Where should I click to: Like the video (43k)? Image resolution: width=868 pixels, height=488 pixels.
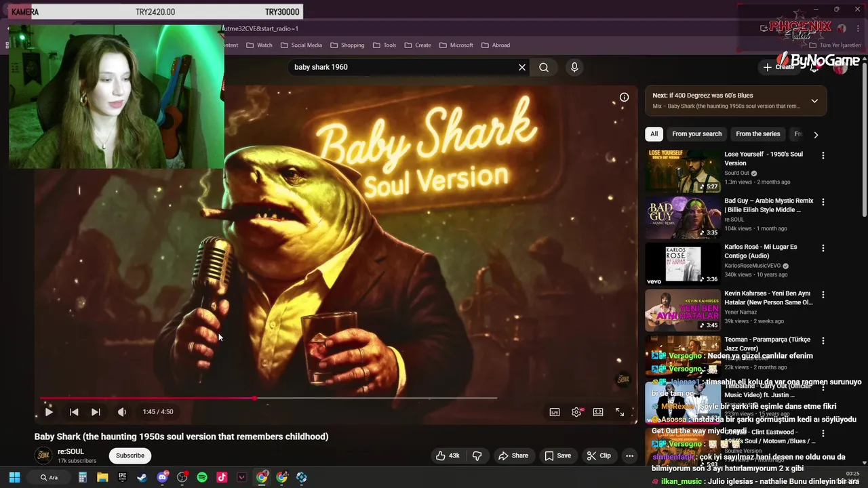448,455
